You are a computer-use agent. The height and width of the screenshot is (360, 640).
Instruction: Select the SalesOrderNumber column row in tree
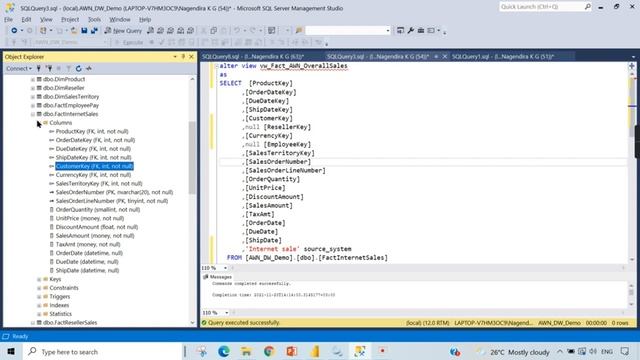click(x=114, y=192)
